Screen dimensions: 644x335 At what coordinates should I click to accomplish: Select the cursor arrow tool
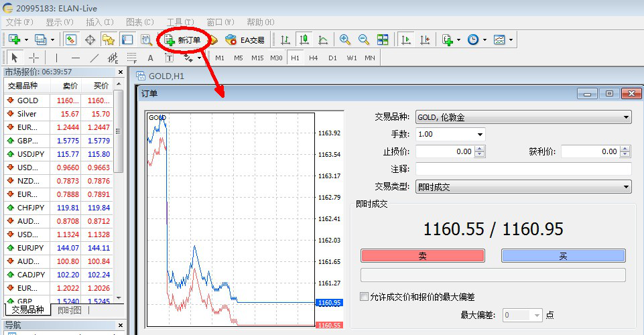point(15,58)
